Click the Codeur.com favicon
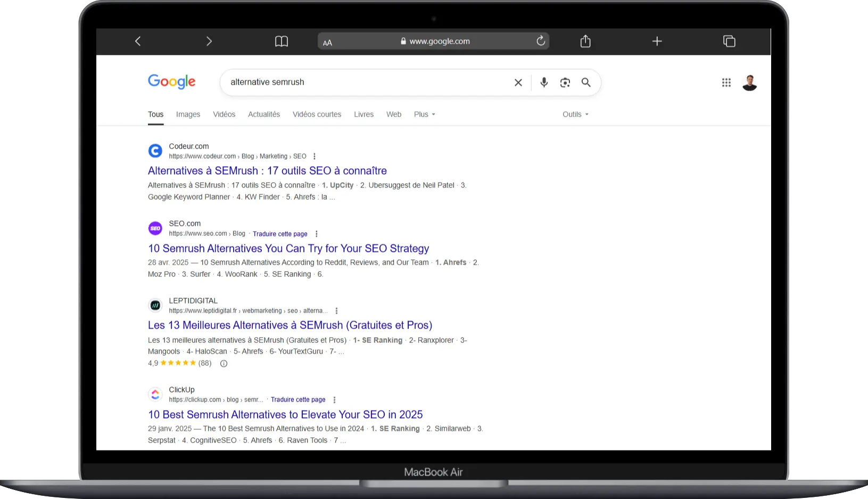868x499 pixels. pyautogui.click(x=155, y=151)
